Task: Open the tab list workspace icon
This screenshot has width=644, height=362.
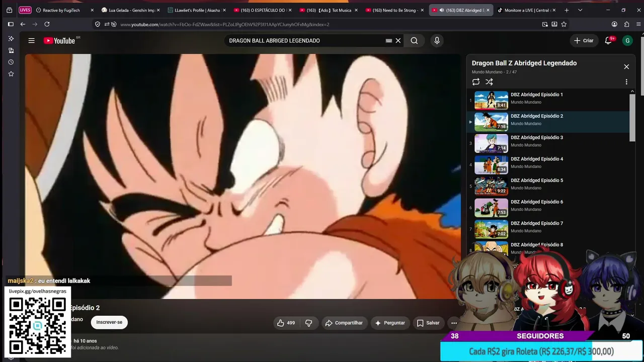Action: (9, 10)
